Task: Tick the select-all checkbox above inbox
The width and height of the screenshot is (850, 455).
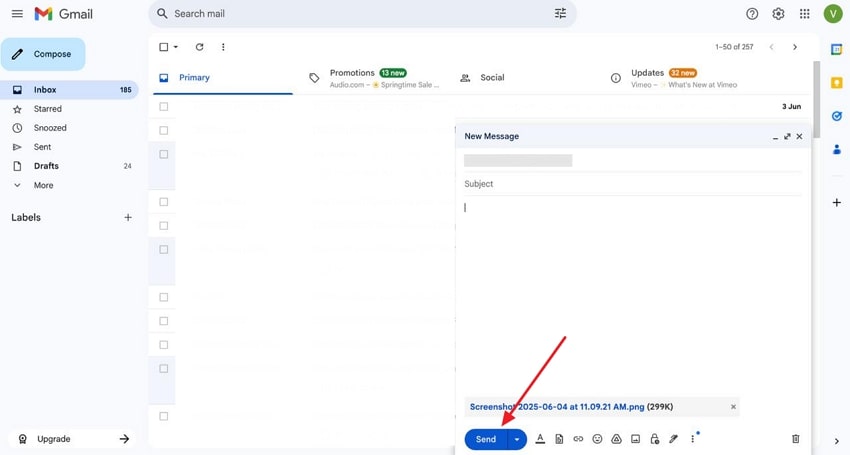Action: [164, 47]
